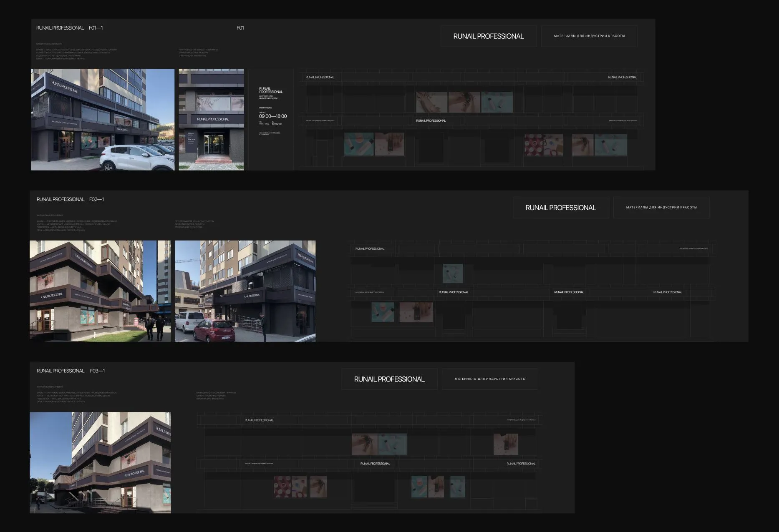Select the single teal upper window image on the F02 facade

(453, 274)
